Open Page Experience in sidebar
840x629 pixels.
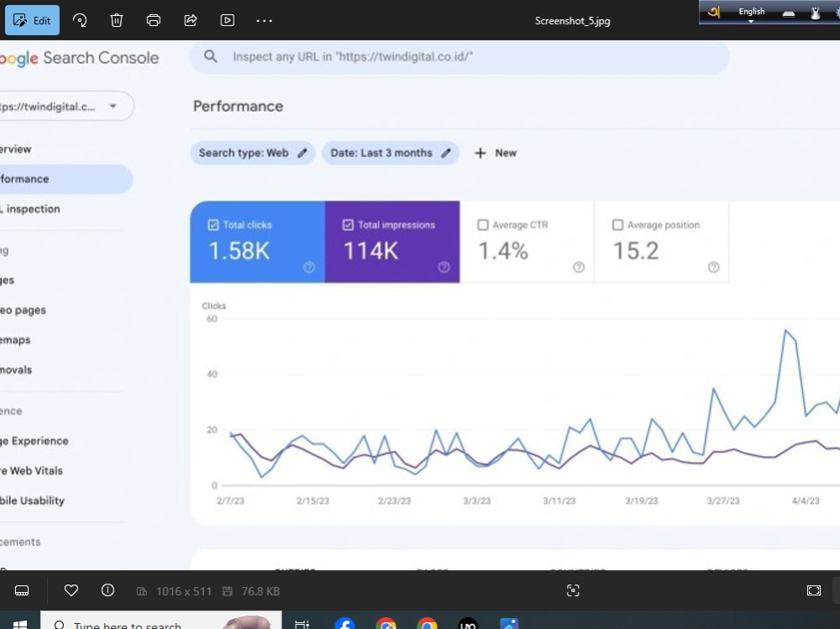(x=34, y=441)
